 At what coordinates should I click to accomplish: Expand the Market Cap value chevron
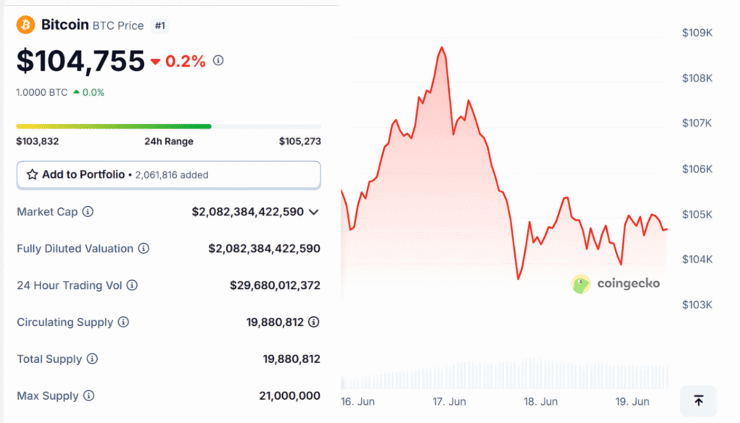(x=314, y=212)
